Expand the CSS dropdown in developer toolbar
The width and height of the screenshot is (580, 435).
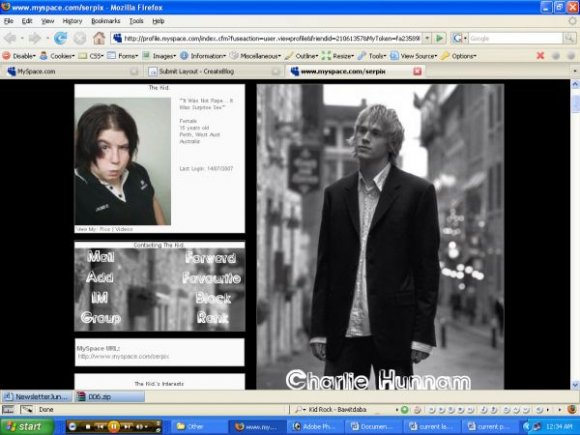(x=91, y=56)
